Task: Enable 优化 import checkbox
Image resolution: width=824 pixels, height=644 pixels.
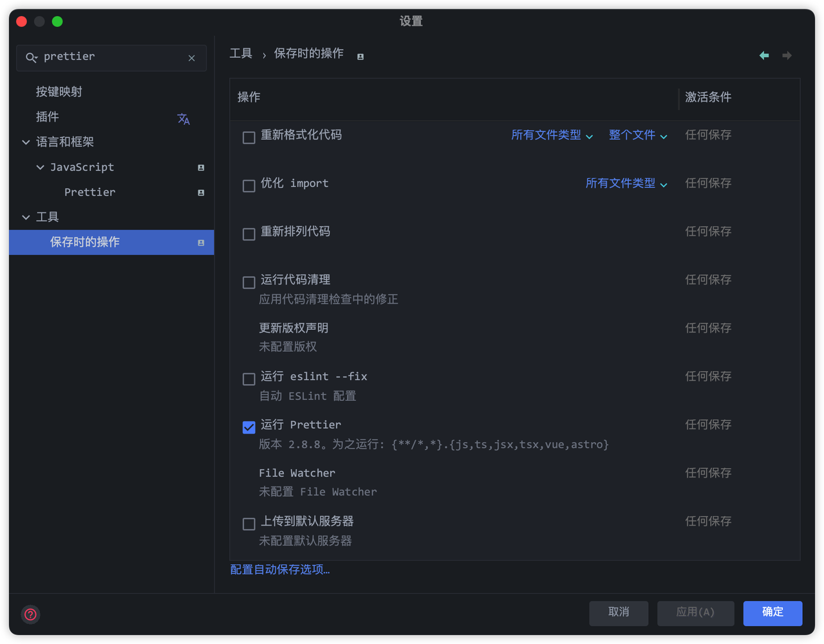Action: click(249, 185)
